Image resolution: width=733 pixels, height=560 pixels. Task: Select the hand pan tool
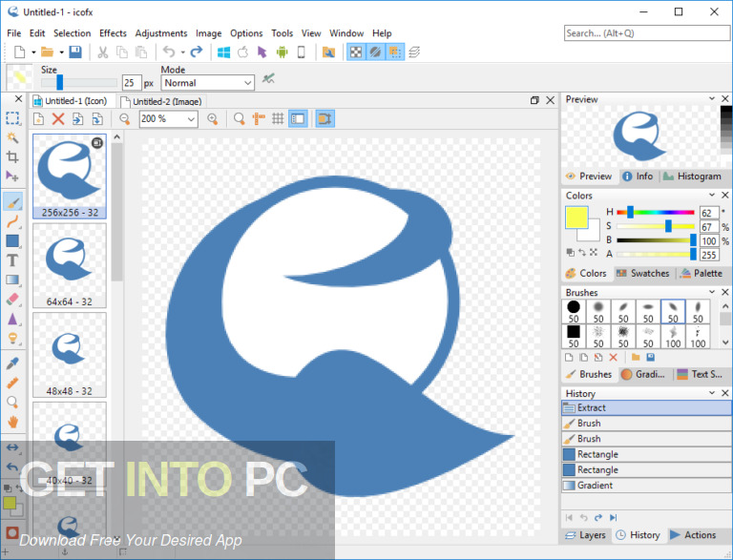click(12, 422)
